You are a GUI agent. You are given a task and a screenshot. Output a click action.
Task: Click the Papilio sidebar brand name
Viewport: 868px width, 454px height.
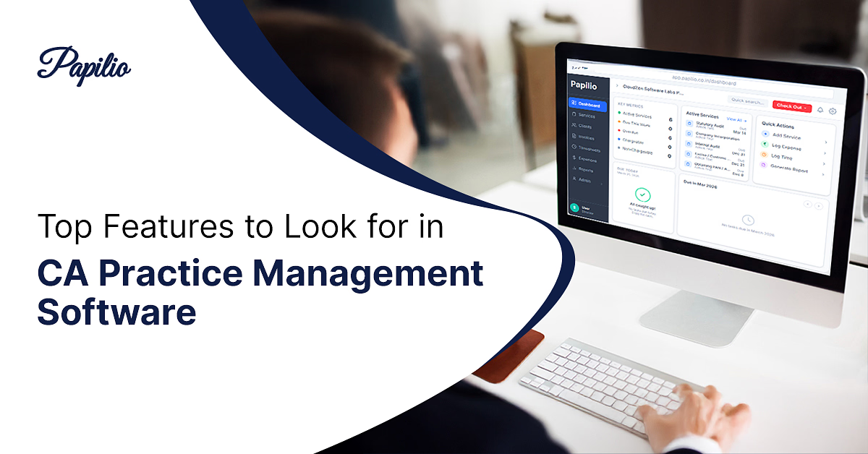pyautogui.click(x=584, y=85)
